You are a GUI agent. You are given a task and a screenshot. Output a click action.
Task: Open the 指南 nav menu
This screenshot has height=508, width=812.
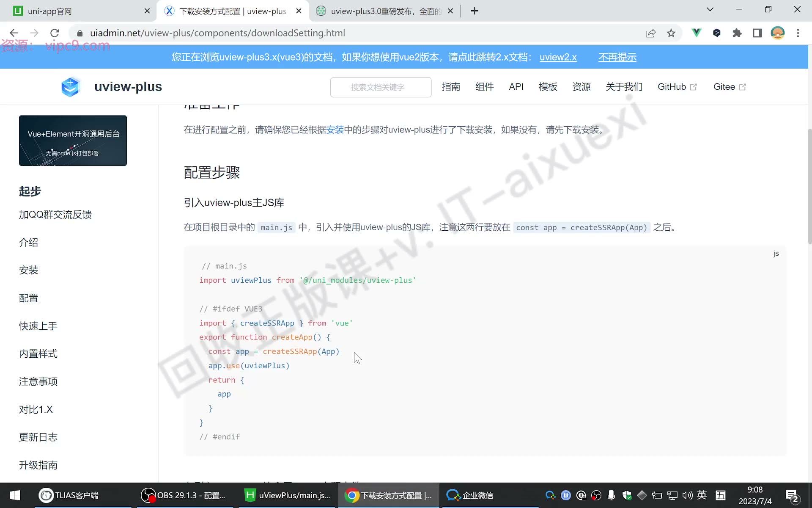(x=451, y=87)
